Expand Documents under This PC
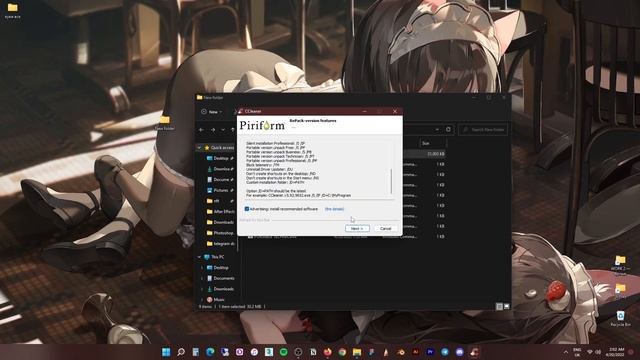Screen dimensions: 640x360 coord(202,278)
